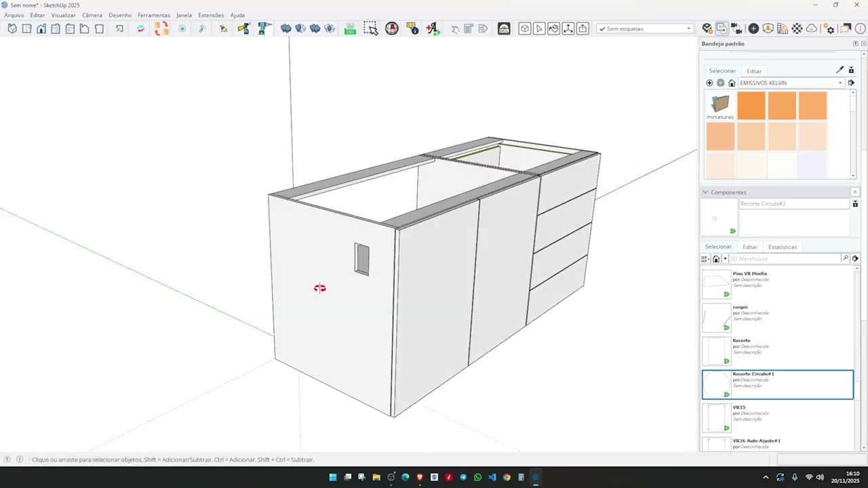868x488 pixels.
Task: Click the isometric view icon
Action: (12, 28)
